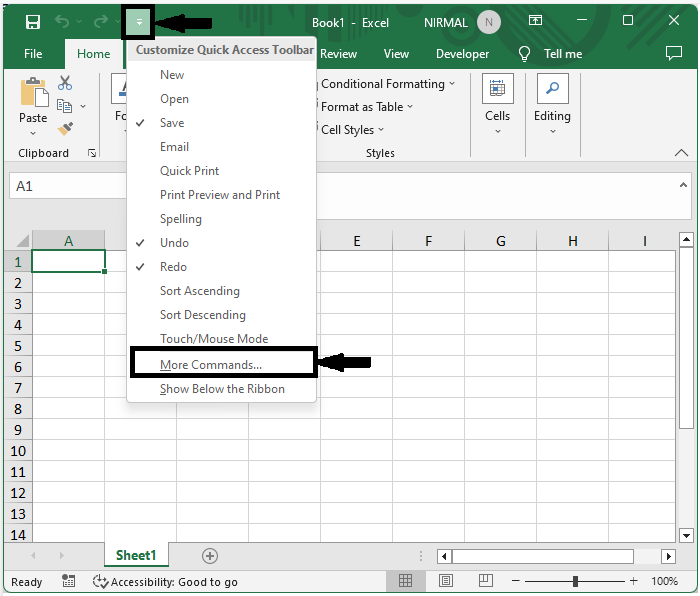Select Show Below the Ribbon
This screenshot has width=700, height=596.
tap(221, 389)
